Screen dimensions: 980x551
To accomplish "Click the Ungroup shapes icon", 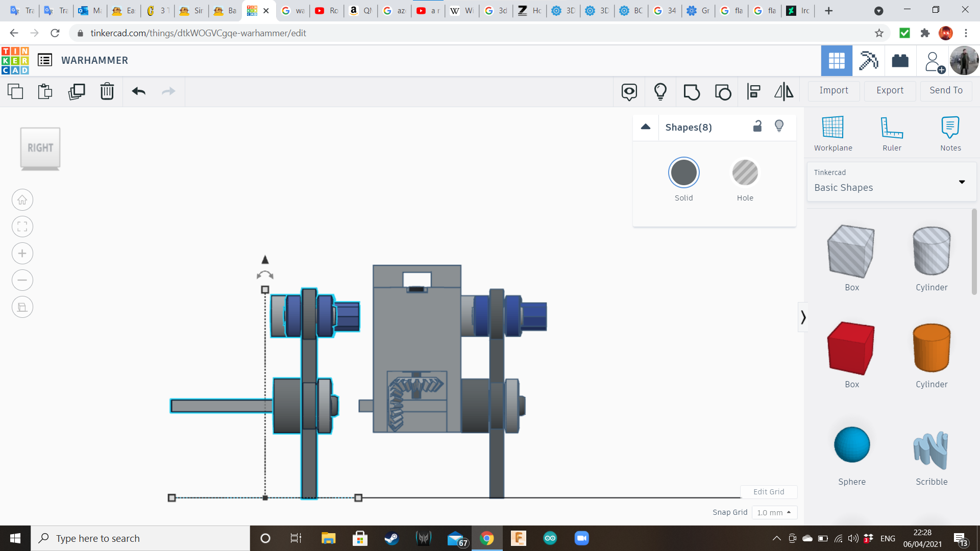I will click(x=723, y=92).
